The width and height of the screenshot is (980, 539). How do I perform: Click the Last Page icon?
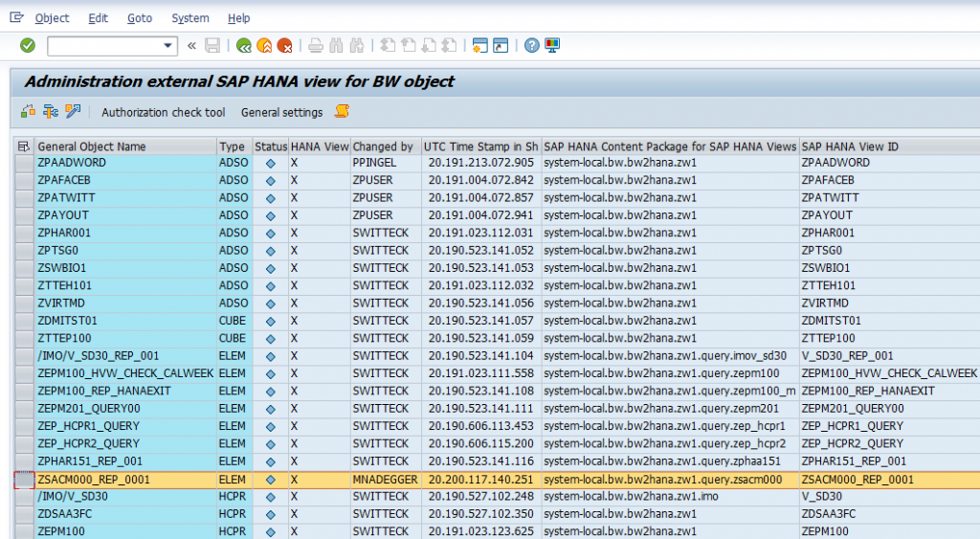[450, 46]
